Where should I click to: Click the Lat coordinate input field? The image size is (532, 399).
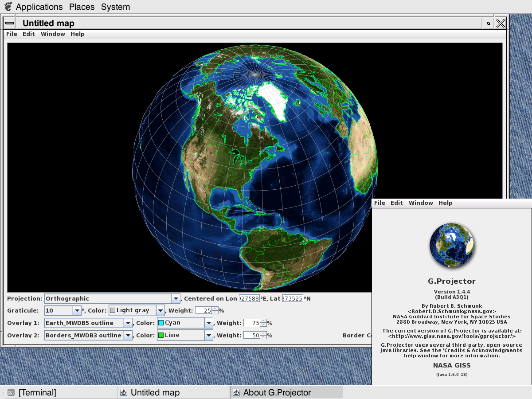click(x=293, y=299)
